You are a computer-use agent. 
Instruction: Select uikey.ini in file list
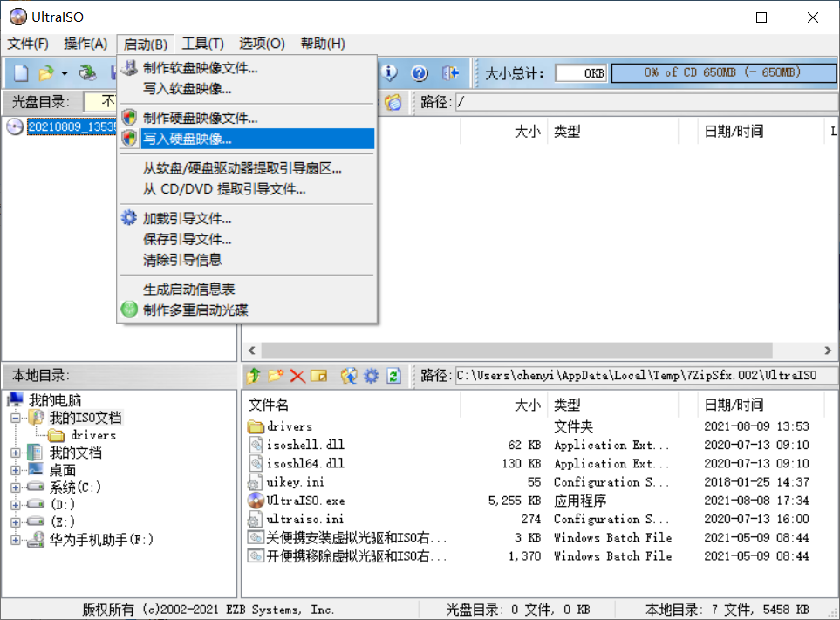(x=296, y=482)
